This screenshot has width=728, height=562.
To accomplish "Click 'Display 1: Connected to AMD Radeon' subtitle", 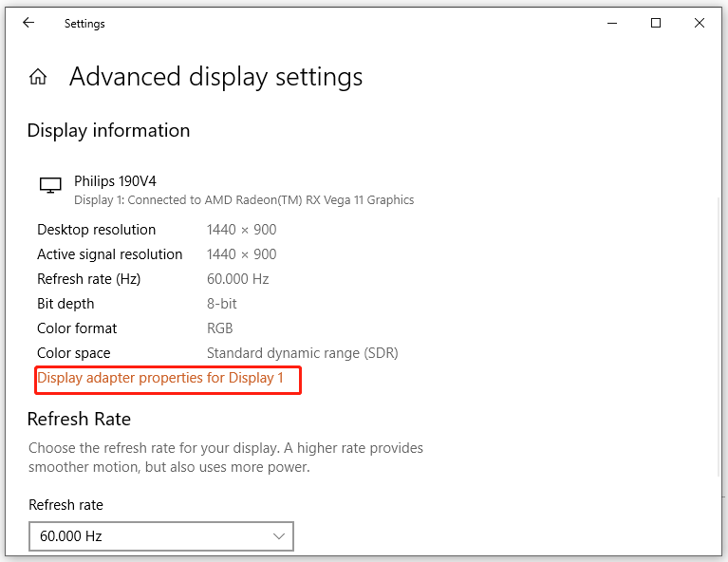I will coord(244,199).
